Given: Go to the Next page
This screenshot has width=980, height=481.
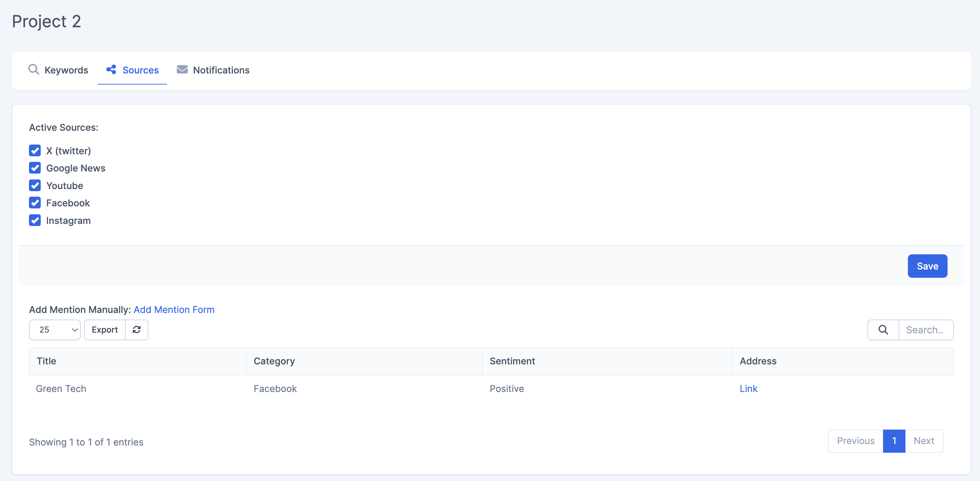Looking at the screenshot, I should (923, 441).
